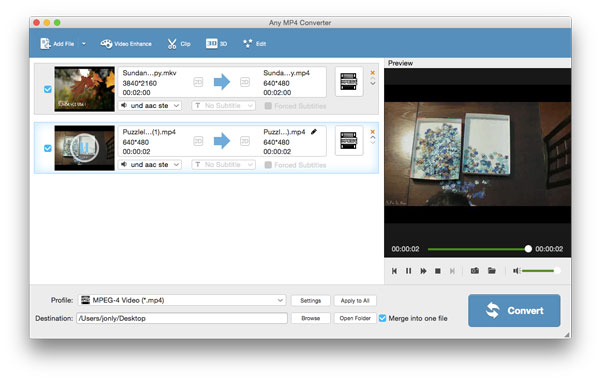Open the Edit effects tool

[x=254, y=44]
